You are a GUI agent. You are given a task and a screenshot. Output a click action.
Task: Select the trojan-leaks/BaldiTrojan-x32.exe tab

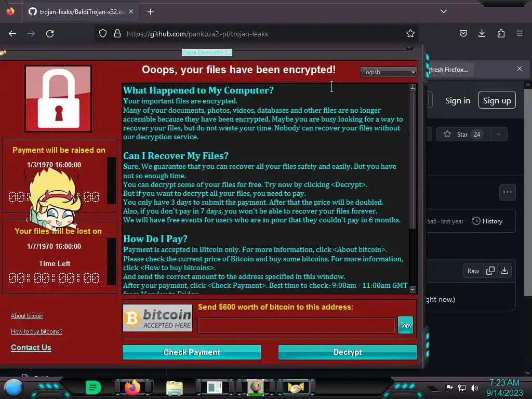click(x=82, y=12)
